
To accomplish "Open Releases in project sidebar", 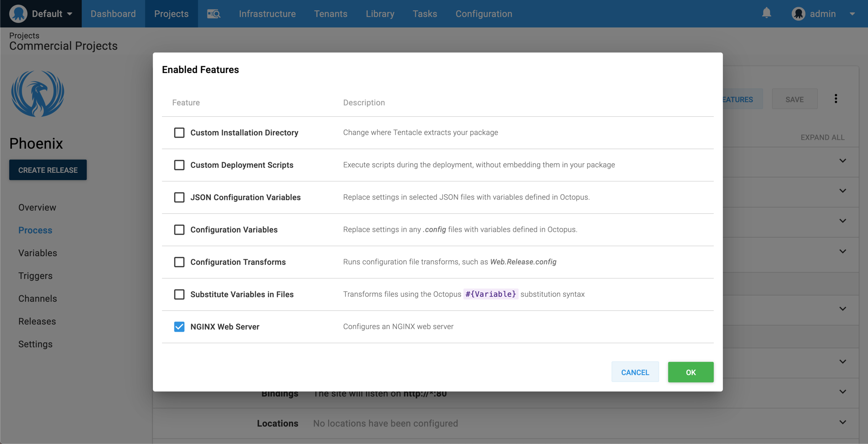I will pos(37,321).
